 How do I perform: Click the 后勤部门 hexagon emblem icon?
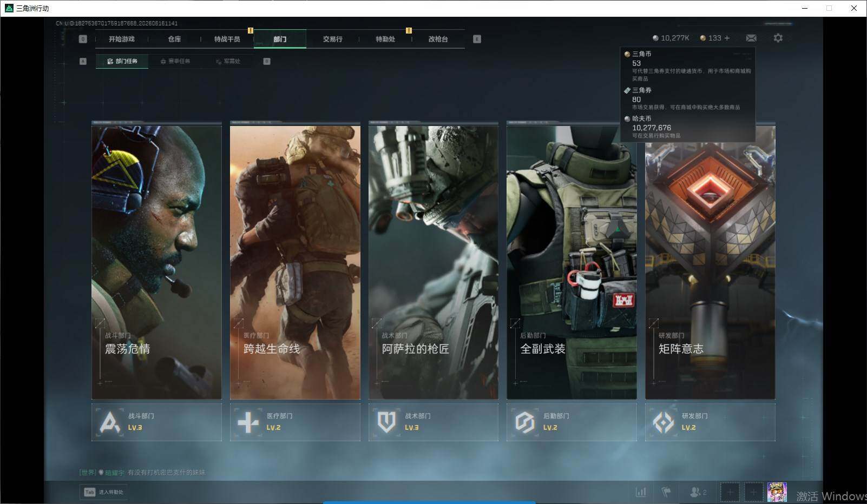coord(525,422)
